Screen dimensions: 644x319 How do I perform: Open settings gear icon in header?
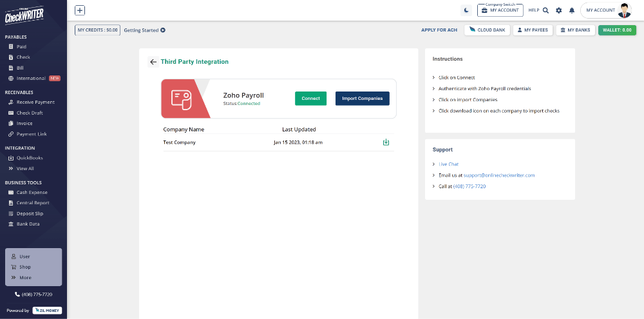click(x=558, y=10)
